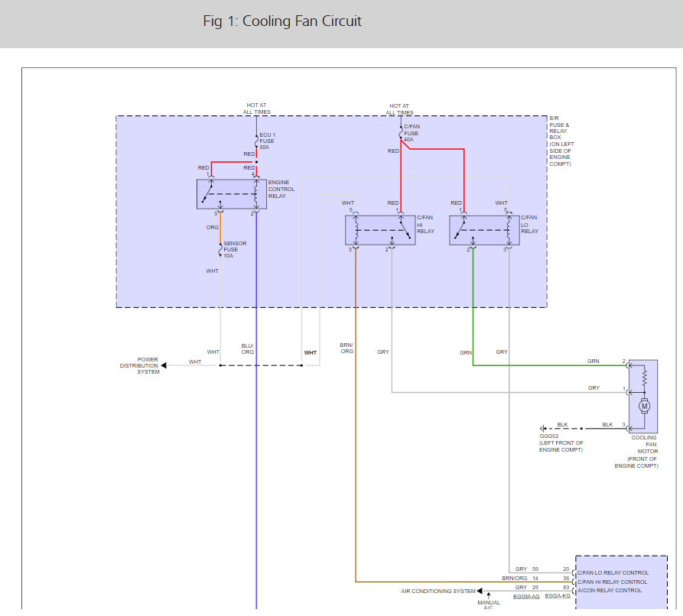Select the motor 'M' symbol in cooling fan
Viewport: 683px width, 616px height.
pos(644,406)
